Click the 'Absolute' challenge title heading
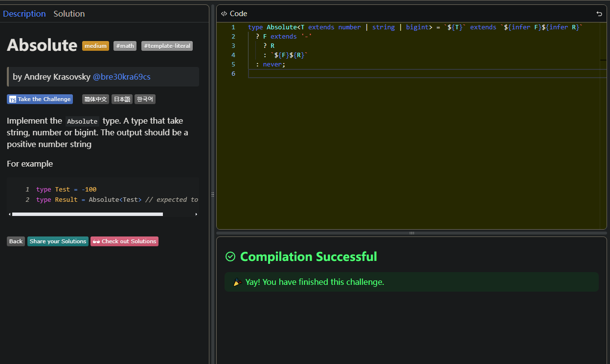Image resolution: width=610 pixels, height=364 pixels. tap(42, 45)
